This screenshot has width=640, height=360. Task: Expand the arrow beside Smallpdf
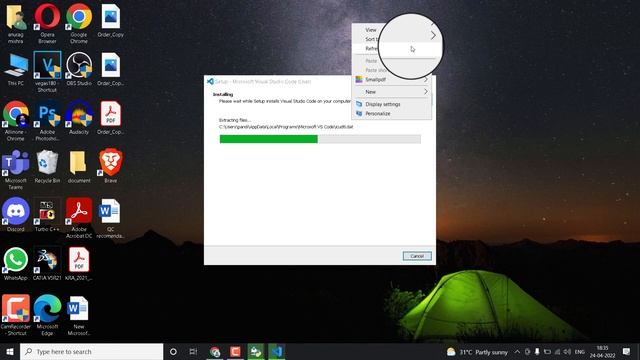(x=425, y=80)
